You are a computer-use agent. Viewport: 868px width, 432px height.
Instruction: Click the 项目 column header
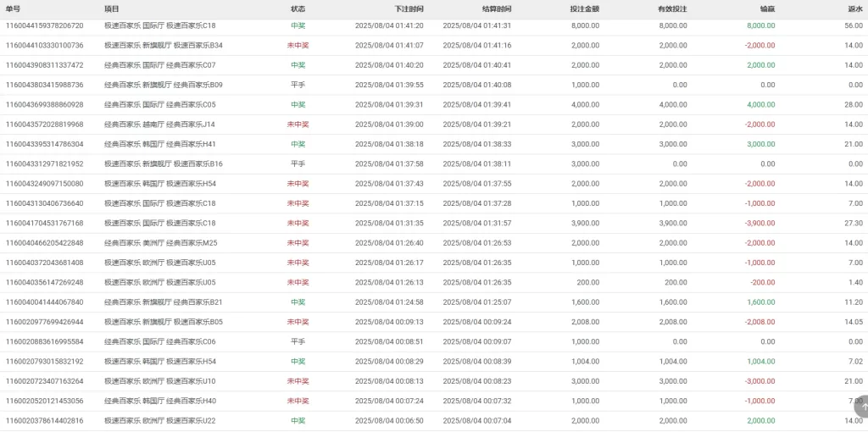point(112,9)
